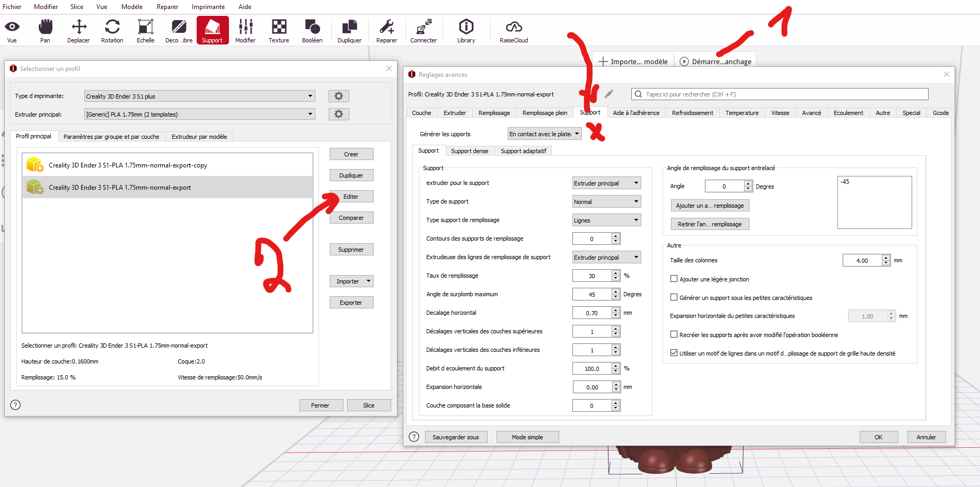The height and width of the screenshot is (487, 980).
Task: Open the Deco...ibre cut tool
Action: tap(179, 31)
